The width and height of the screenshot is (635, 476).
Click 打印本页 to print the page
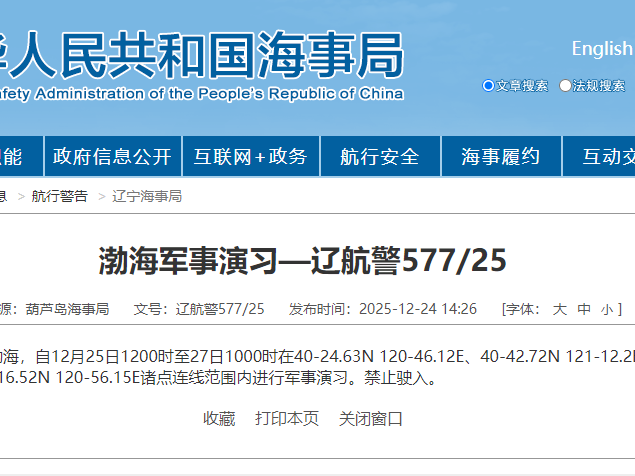(287, 419)
